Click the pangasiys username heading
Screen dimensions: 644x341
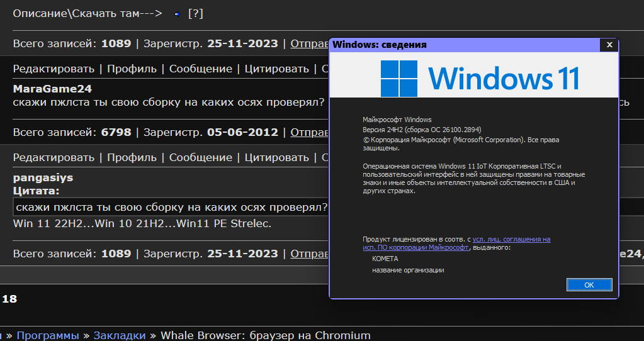[x=43, y=177]
